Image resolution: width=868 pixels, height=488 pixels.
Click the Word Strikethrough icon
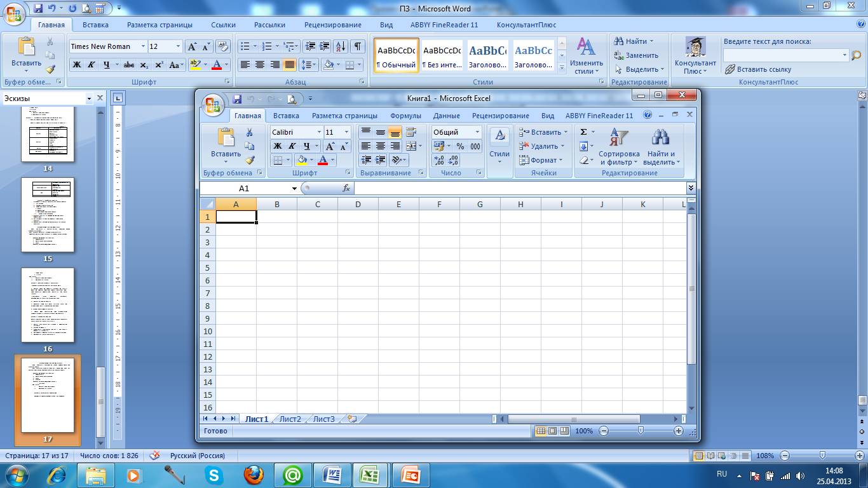(129, 65)
